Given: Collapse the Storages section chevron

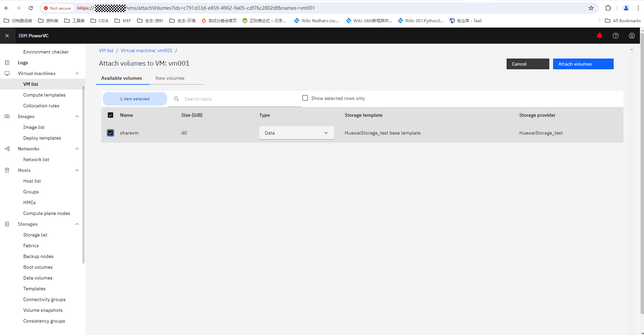Looking at the screenshot, I should tap(77, 224).
